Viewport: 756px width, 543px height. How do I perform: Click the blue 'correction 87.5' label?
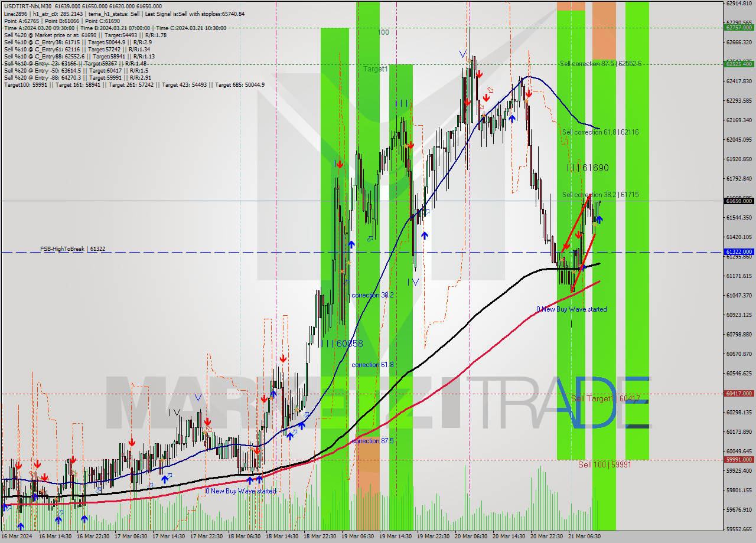point(372,441)
